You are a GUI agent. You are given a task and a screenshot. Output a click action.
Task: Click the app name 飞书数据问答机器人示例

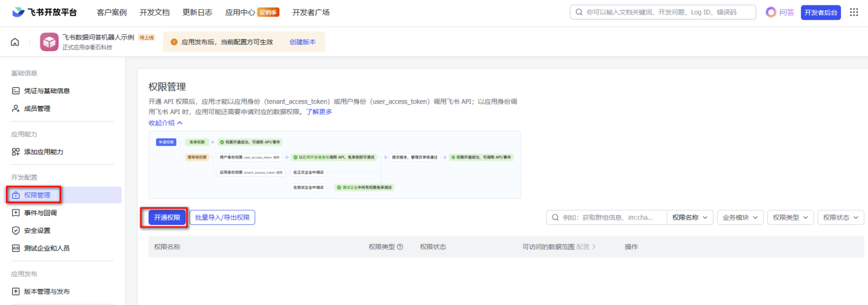(98, 37)
